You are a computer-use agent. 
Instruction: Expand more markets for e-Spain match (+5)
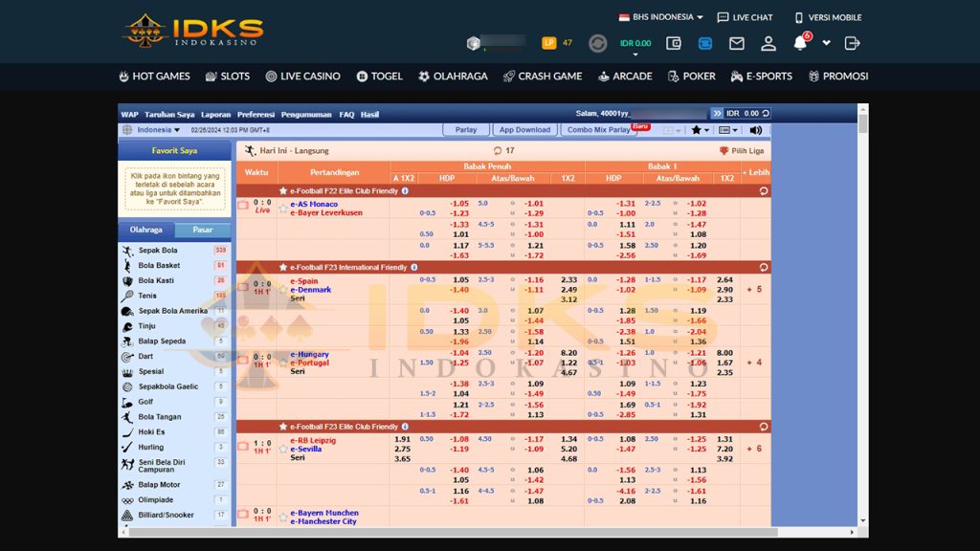[x=754, y=290]
